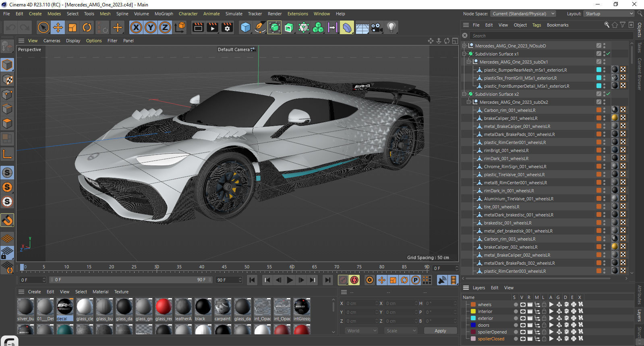Open Edit Render Settings

point(227,27)
